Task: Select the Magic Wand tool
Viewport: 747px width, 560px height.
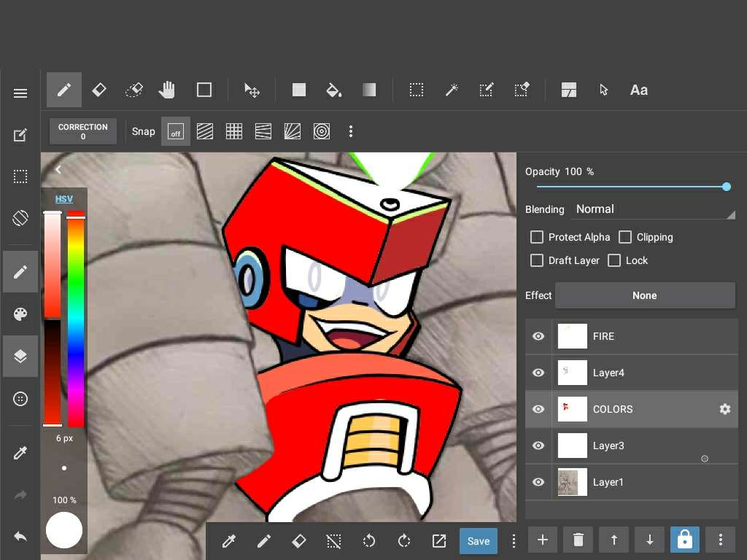Action: coord(451,90)
